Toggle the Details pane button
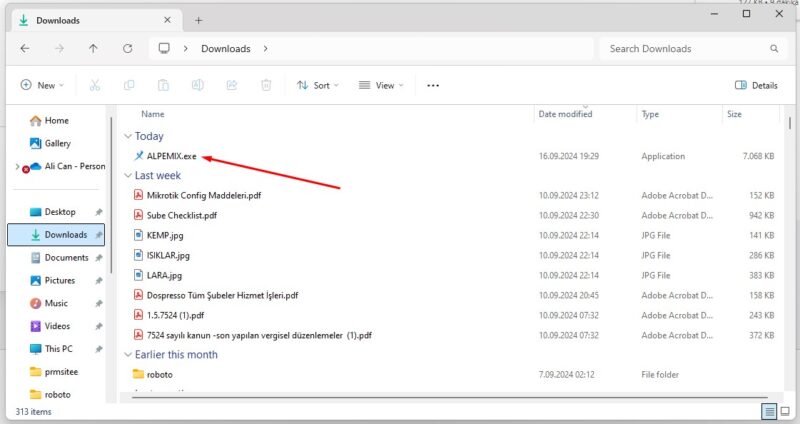 click(x=756, y=86)
